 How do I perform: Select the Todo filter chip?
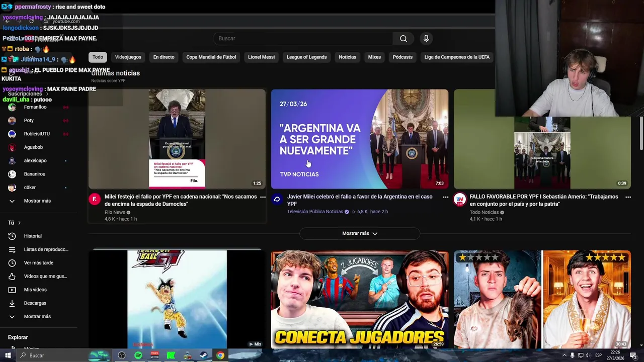[x=98, y=57]
